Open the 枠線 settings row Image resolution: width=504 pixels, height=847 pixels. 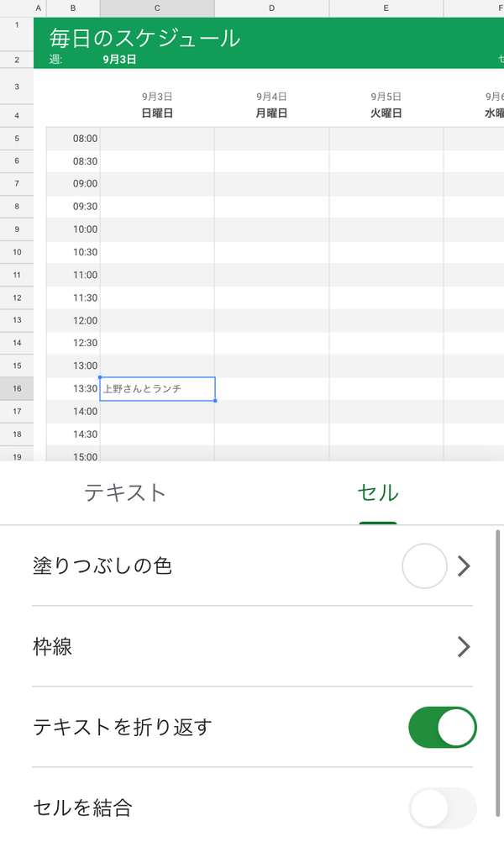(252, 647)
